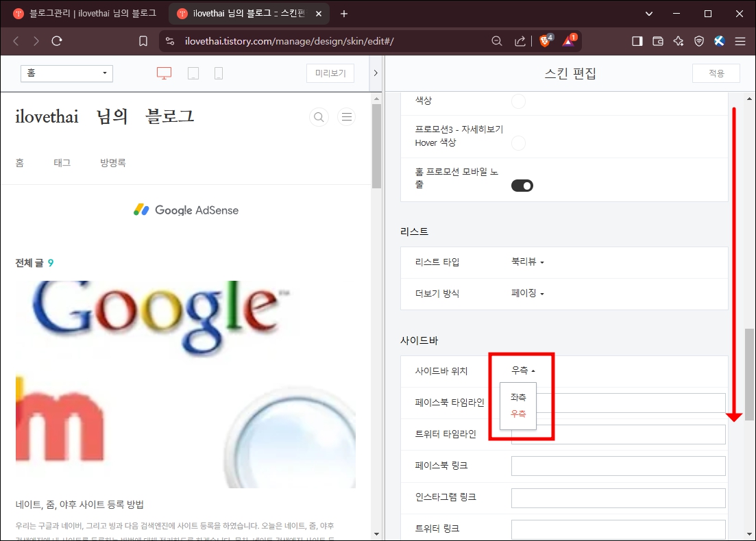Open Brave Rewards triangle icon
Screen dimensions: 756x541
569,41
